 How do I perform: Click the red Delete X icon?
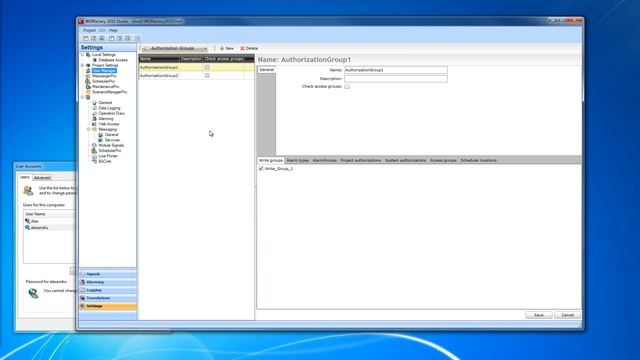pyautogui.click(x=242, y=48)
